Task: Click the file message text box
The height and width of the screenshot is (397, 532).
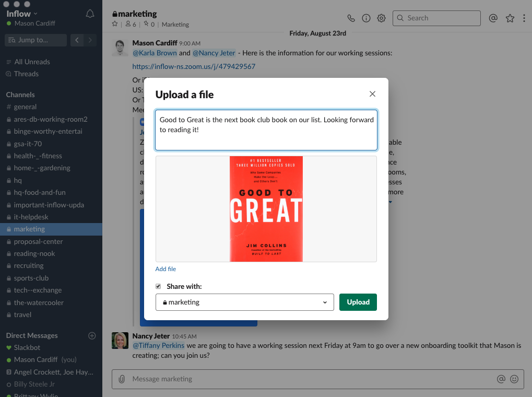Action: [266, 130]
